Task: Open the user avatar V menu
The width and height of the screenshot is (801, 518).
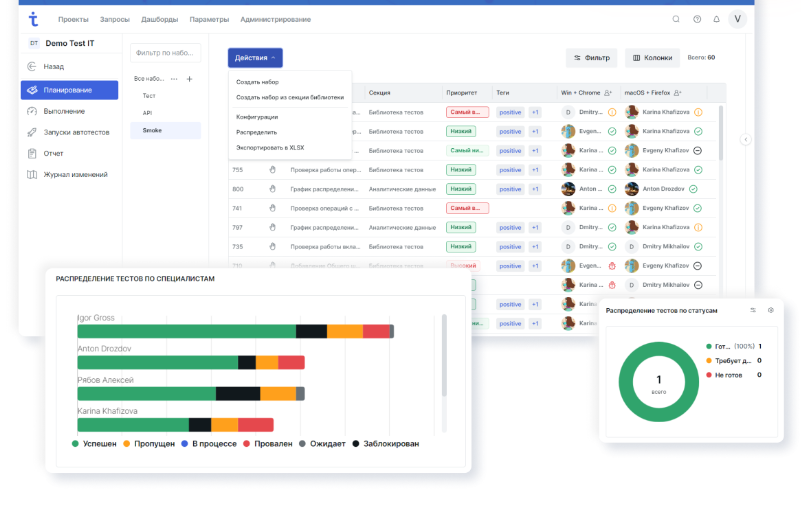Action: point(738,19)
